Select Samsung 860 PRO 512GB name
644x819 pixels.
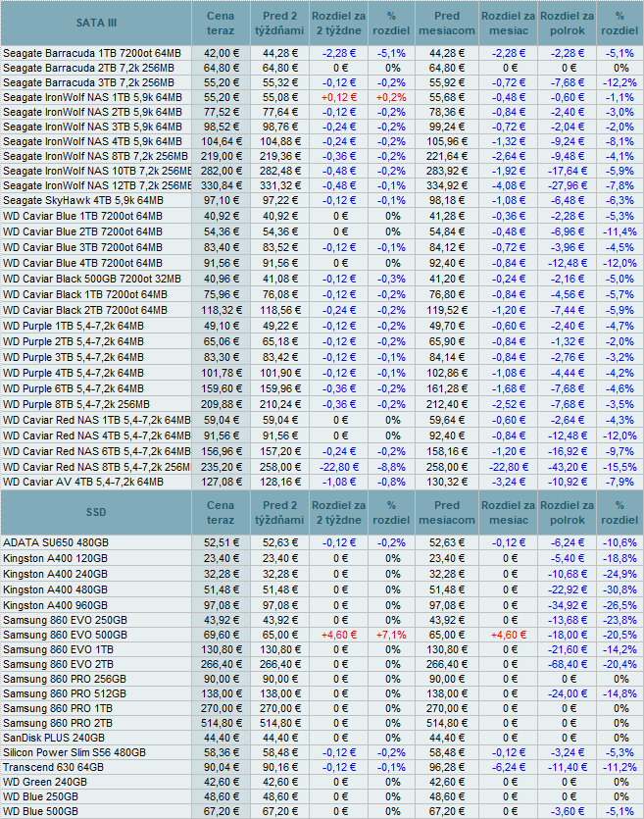[65, 693]
